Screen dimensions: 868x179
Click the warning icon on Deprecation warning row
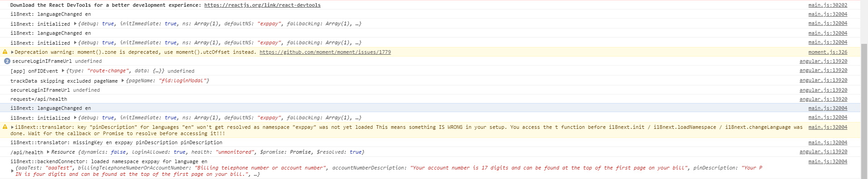pos(5,52)
